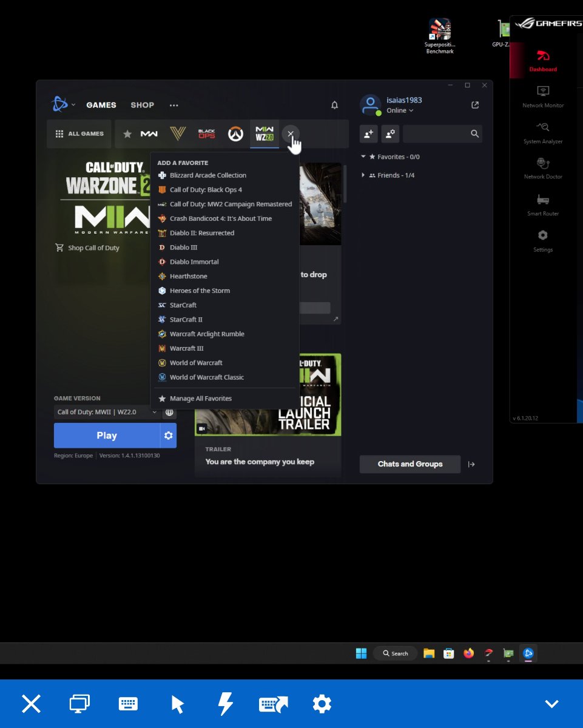The height and width of the screenshot is (728, 583).
Task: Click the friends search field
Action: [442, 133]
